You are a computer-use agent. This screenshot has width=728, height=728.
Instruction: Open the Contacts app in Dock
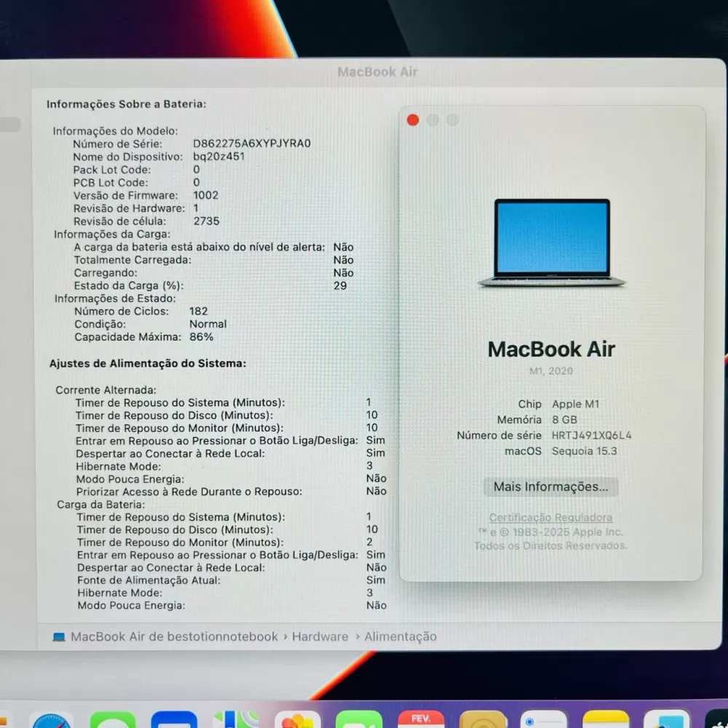click(483, 720)
